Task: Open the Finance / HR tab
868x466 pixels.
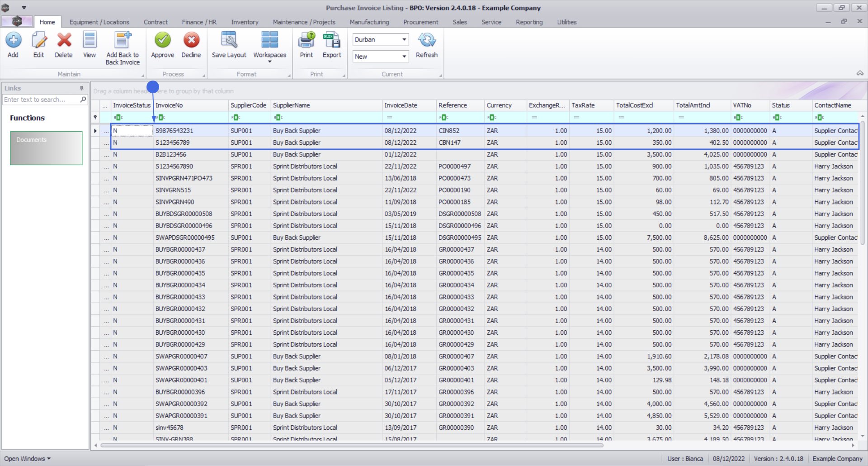Action: coord(199,22)
